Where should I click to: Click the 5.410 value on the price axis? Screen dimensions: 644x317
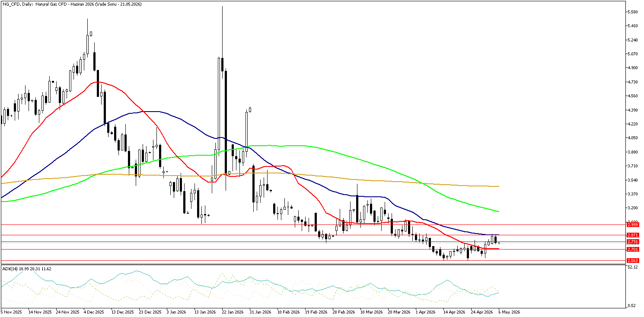click(x=634, y=26)
